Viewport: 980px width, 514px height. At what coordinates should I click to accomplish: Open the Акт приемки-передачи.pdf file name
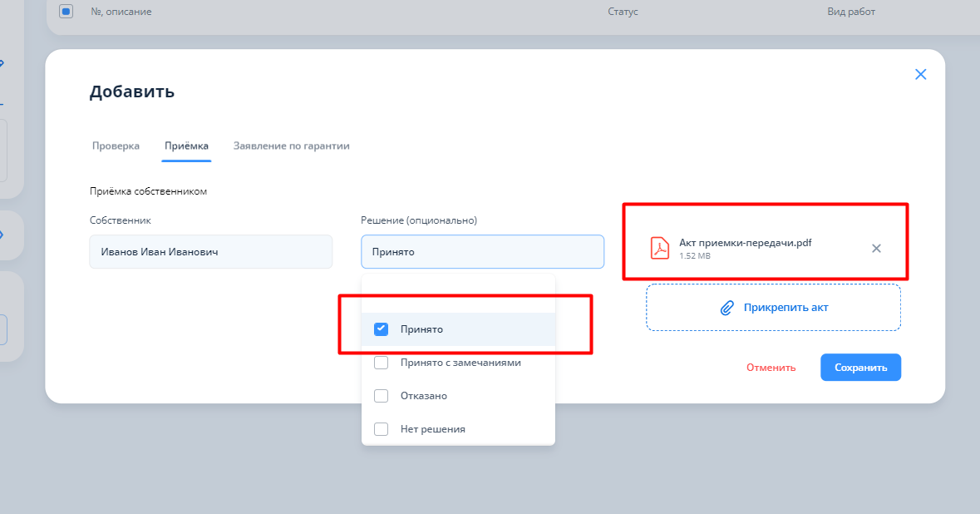coord(745,242)
